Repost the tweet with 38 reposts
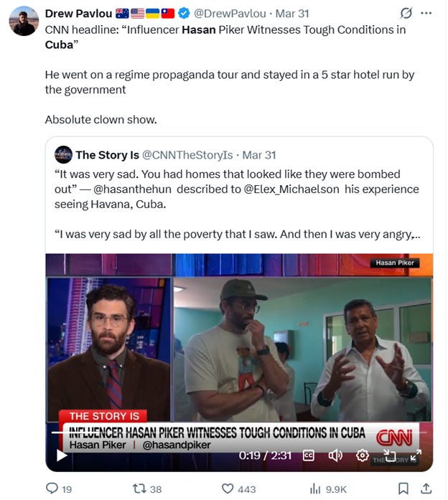448x500 pixels. point(147,489)
